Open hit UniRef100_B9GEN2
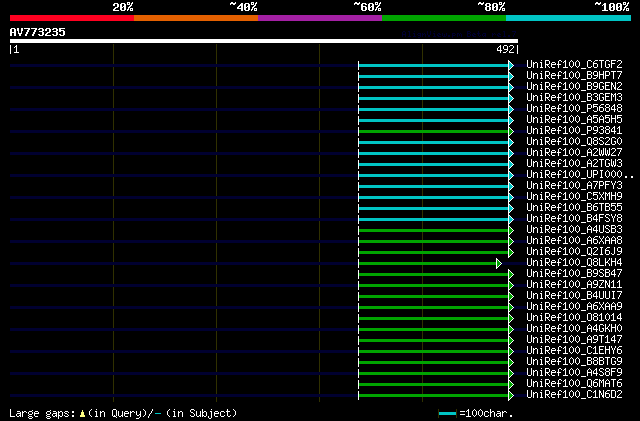640x421 pixels. (x=574, y=87)
